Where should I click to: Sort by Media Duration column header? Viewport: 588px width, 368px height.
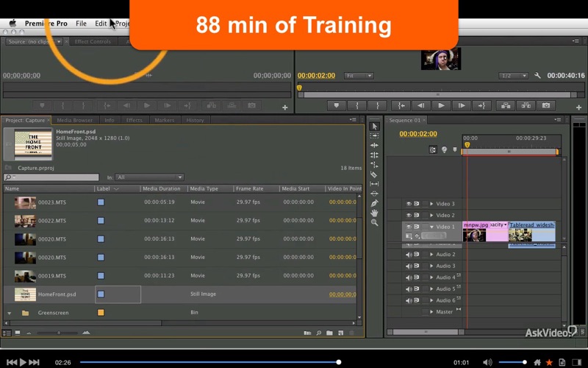(162, 188)
